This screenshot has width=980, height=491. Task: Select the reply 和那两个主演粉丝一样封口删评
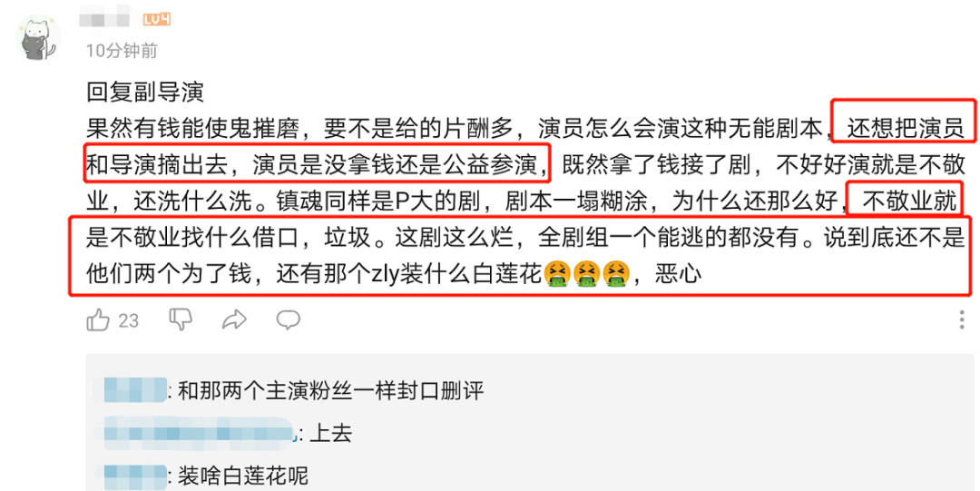330,391
